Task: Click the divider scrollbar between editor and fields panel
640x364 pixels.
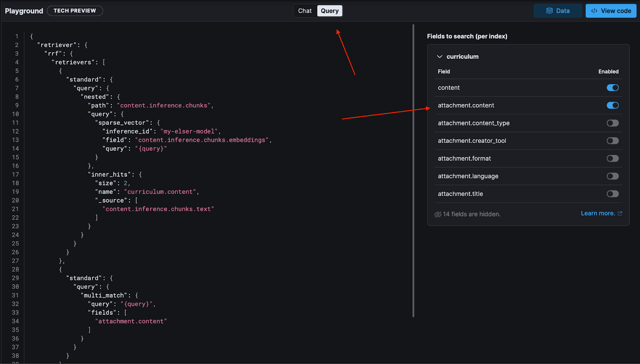Action: coord(413,172)
